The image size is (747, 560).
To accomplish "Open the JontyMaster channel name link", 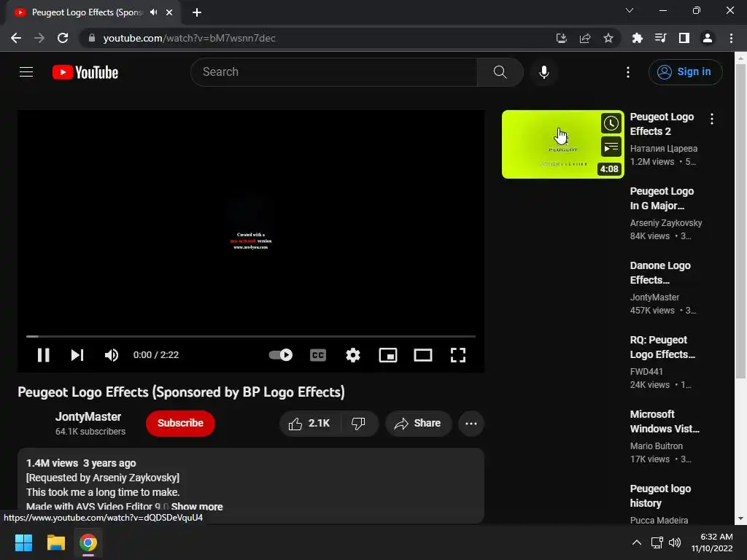I will [88, 416].
